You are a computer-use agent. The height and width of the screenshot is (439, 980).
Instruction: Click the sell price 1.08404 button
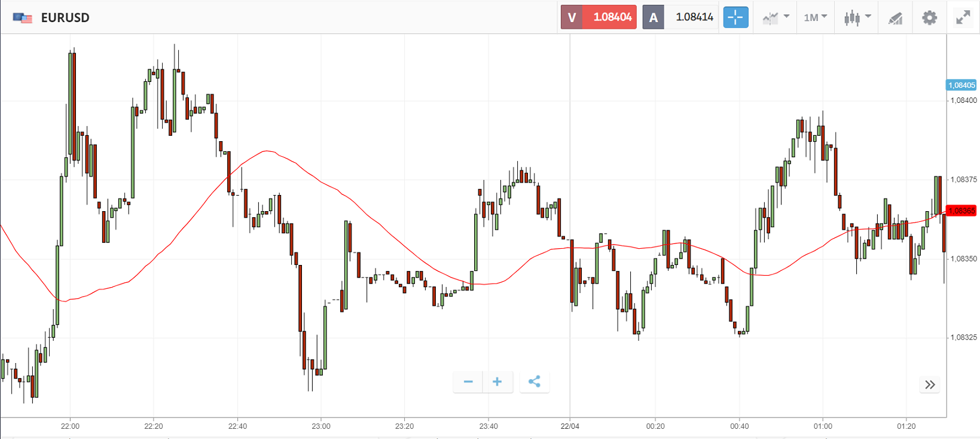[599, 17]
